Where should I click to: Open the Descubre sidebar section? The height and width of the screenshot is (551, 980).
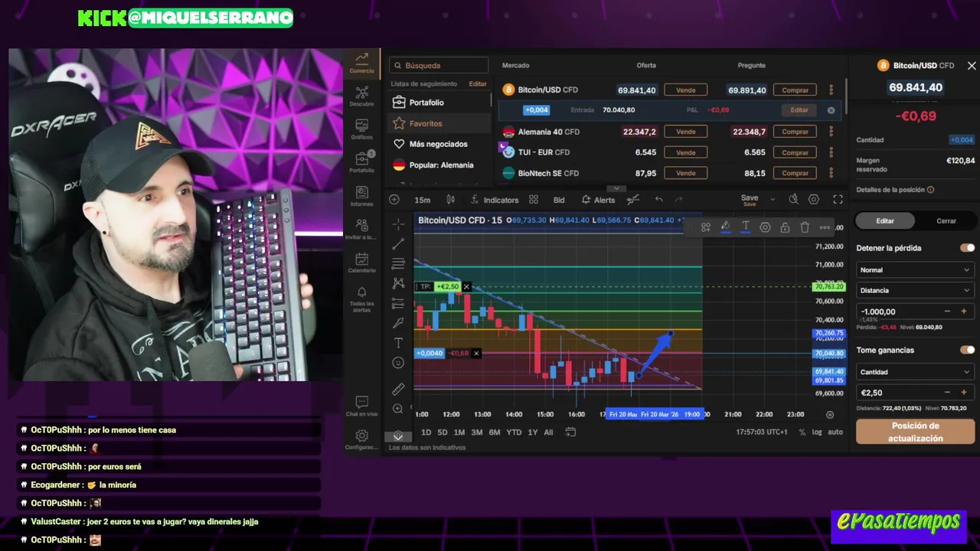pyautogui.click(x=362, y=96)
